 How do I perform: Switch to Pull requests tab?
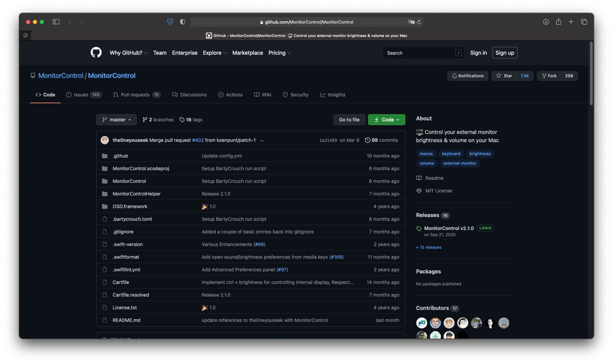pos(136,95)
